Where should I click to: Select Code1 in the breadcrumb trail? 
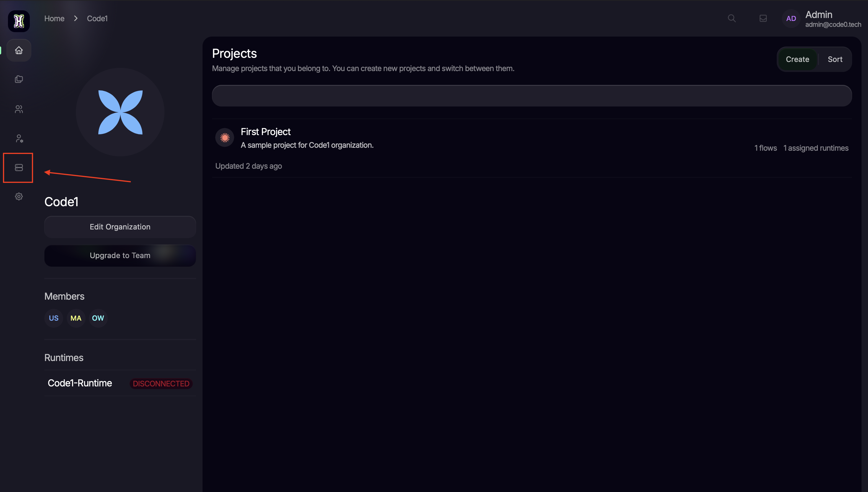click(97, 18)
